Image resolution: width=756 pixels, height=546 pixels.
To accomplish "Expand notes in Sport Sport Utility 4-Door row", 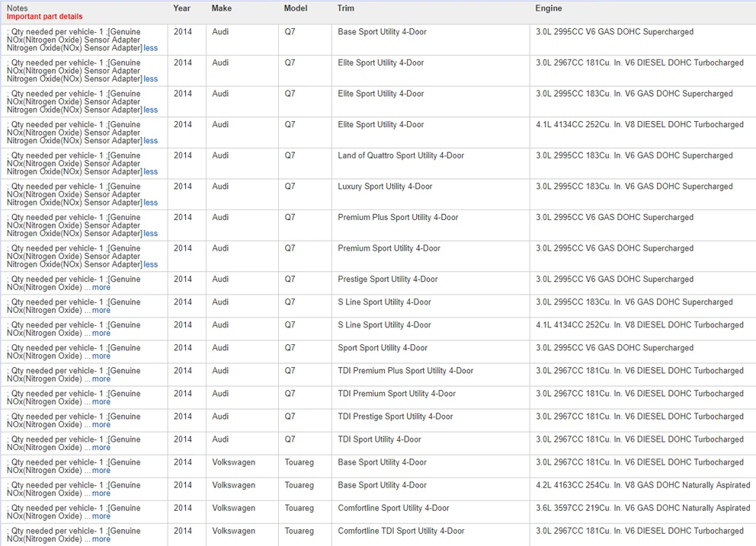I will tap(101, 356).
